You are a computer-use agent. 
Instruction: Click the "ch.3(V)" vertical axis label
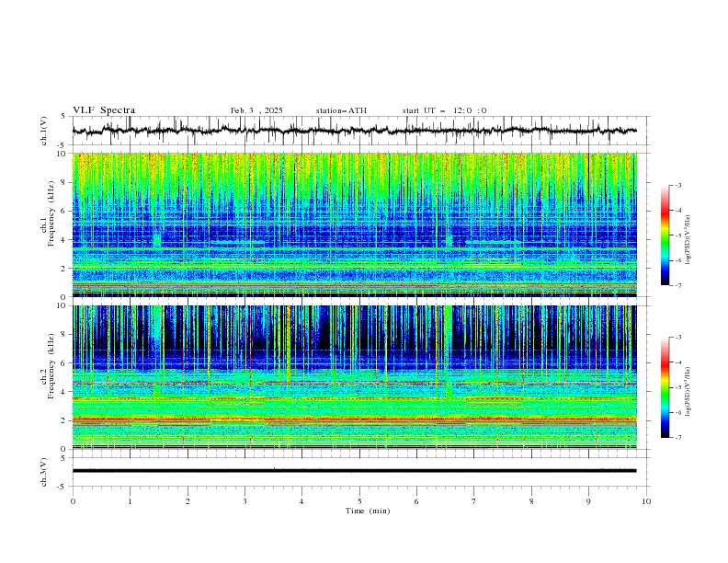[44, 472]
